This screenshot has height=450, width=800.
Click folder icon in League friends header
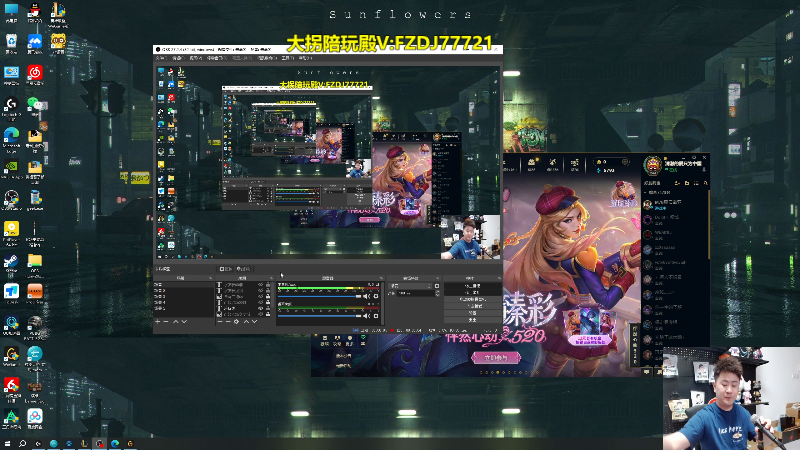pyautogui.click(x=687, y=183)
